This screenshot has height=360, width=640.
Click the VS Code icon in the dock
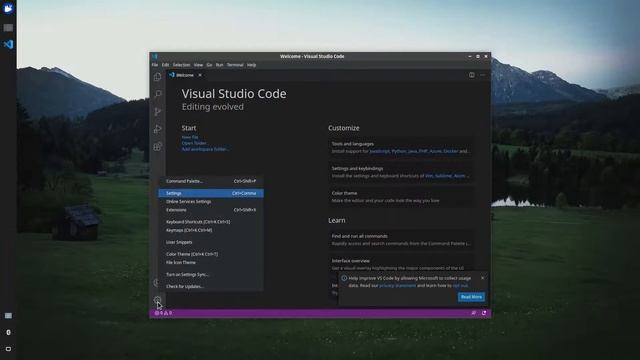pos(8,44)
